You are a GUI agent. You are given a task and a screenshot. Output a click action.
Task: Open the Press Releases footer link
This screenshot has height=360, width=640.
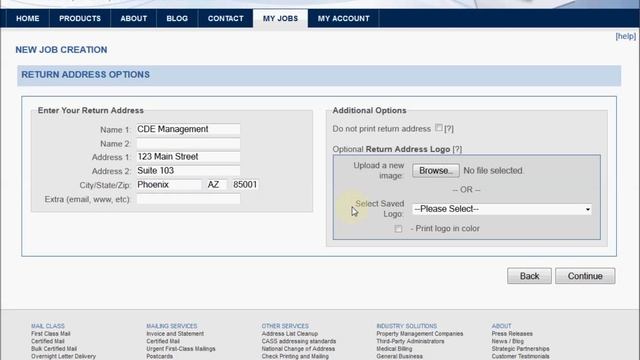512,334
